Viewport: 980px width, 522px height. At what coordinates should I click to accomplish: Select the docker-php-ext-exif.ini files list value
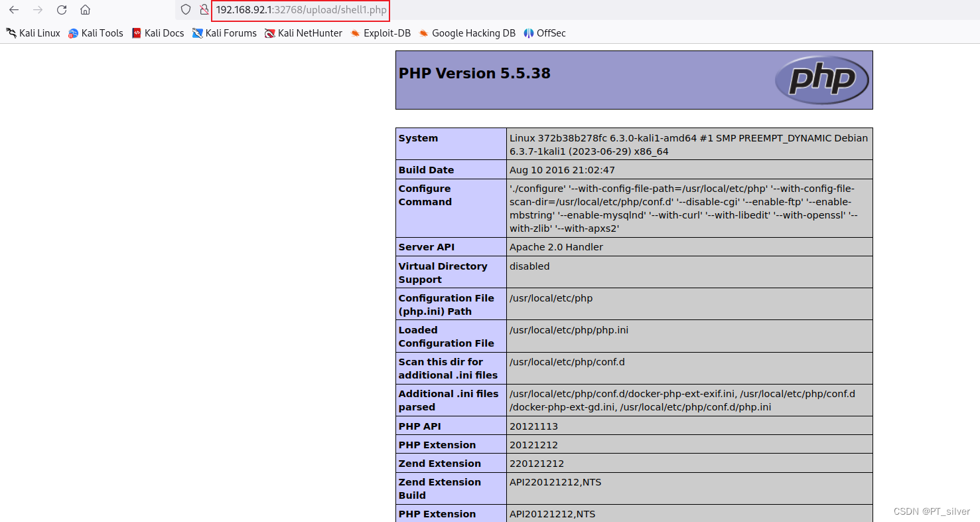click(682, 400)
